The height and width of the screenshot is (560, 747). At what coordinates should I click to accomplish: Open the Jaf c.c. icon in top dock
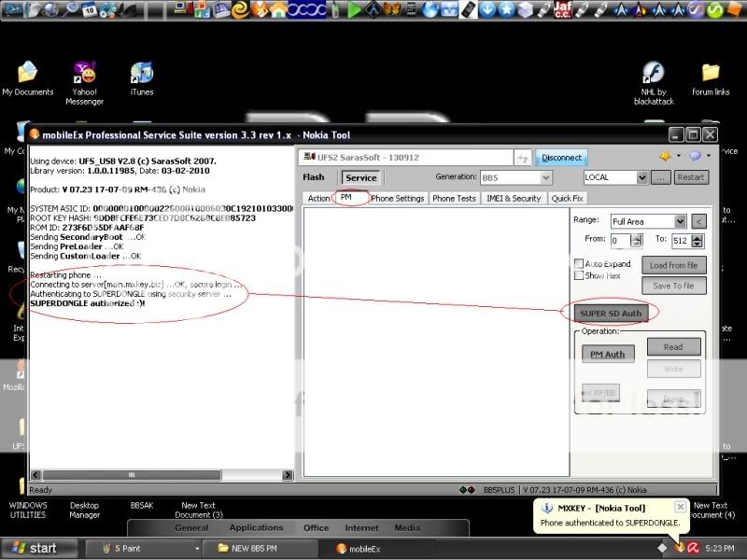(x=562, y=9)
